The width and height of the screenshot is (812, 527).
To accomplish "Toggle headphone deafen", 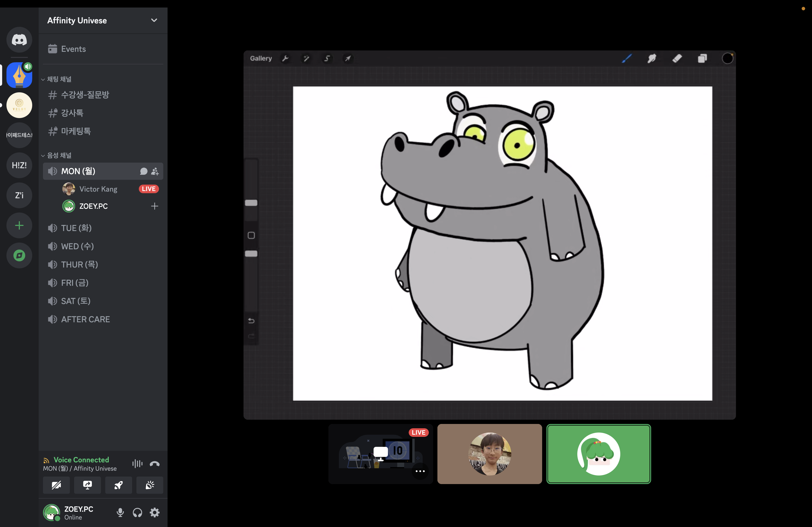I will [x=137, y=512].
